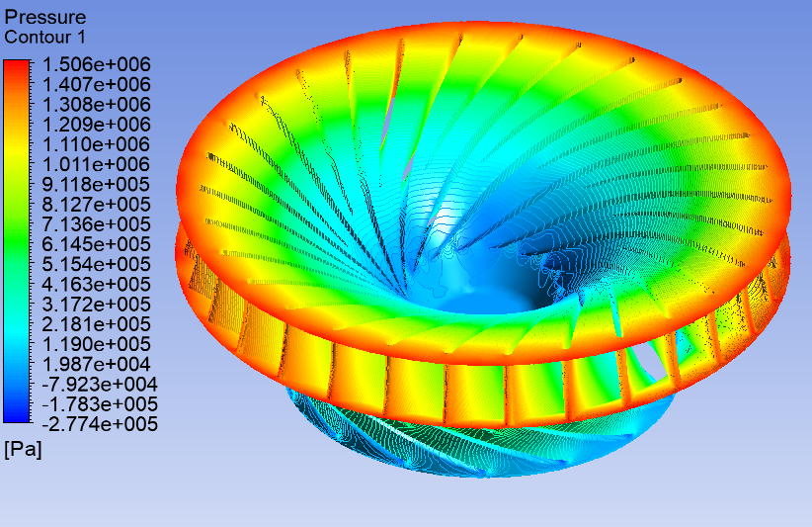Viewport: 812px width, 527px height.
Task: Click legend value 1.407e+006
Action: click(x=97, y=84)
